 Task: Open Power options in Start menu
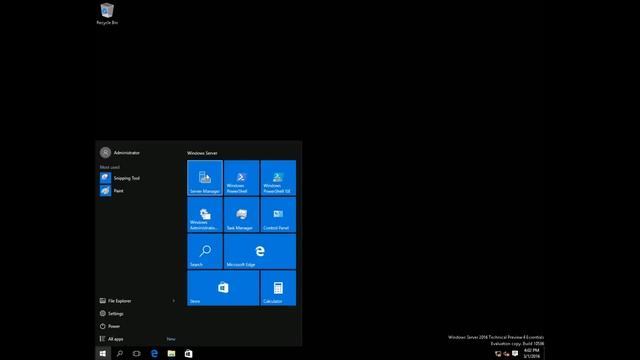(138, 326)
